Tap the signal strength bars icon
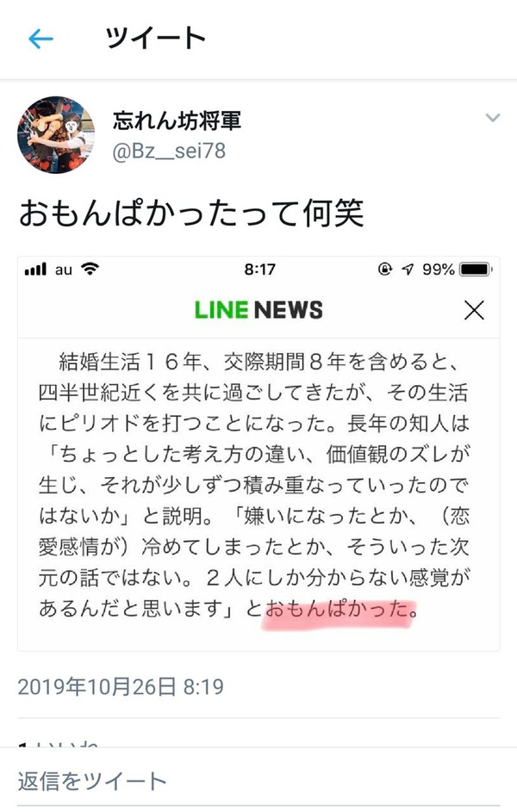 click(35, 270)
